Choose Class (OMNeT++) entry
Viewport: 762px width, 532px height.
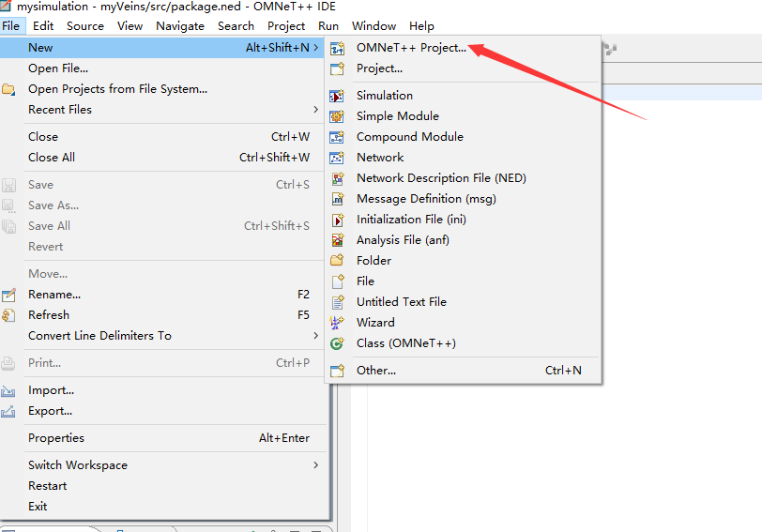click(x=464, y=343)
